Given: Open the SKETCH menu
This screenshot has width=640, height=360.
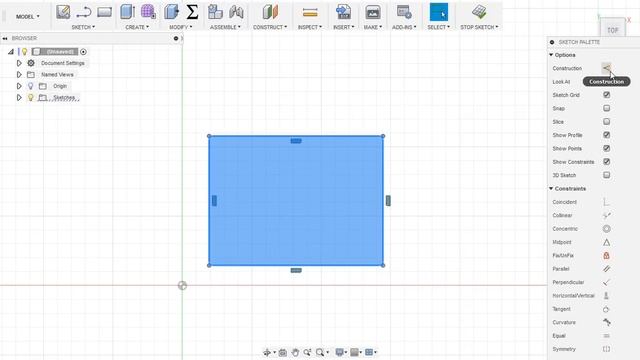Looking at the screenshot, I should pos(83,27).
